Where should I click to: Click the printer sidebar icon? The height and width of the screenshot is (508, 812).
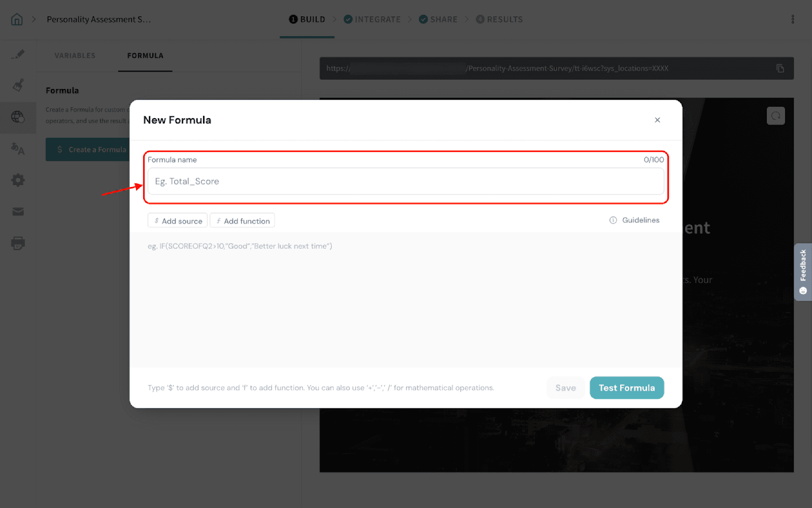click(x=18, y=243)
